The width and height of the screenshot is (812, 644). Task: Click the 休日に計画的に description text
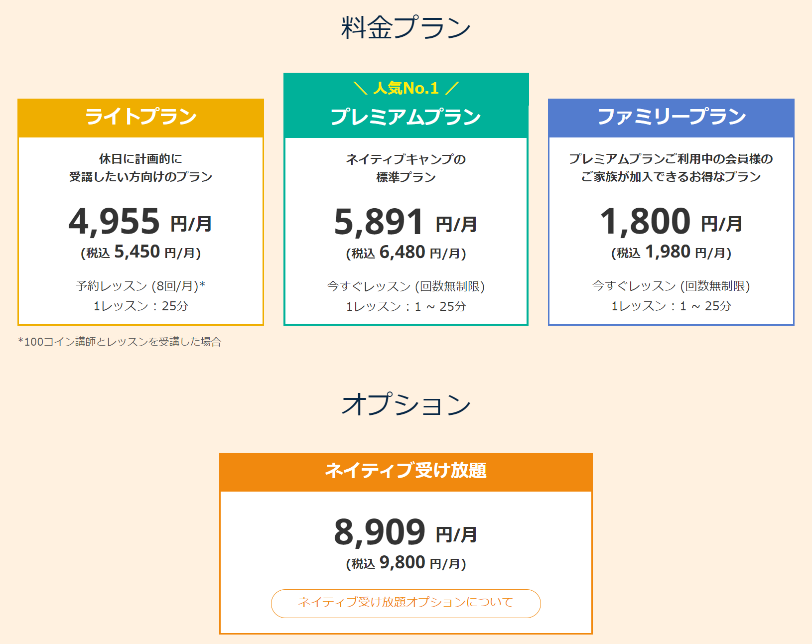click(140, 159)
